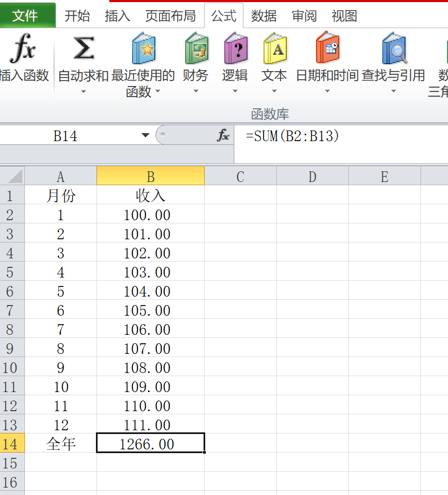The image size is (448, 495).
Task: Switch to the 审阅 tab
Action: point(304,16)
